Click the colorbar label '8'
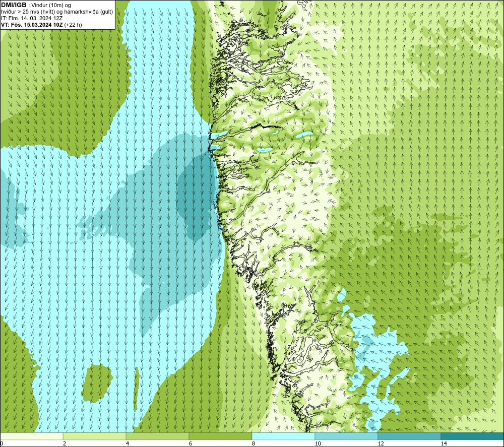 click(254, 443)
